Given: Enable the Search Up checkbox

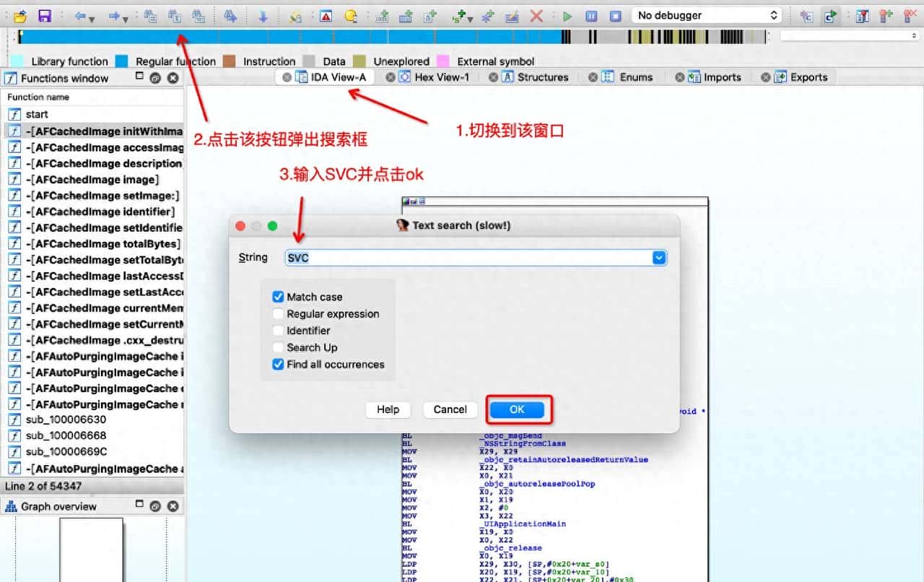Looking at the screenshot, I should tap(278, 347).
